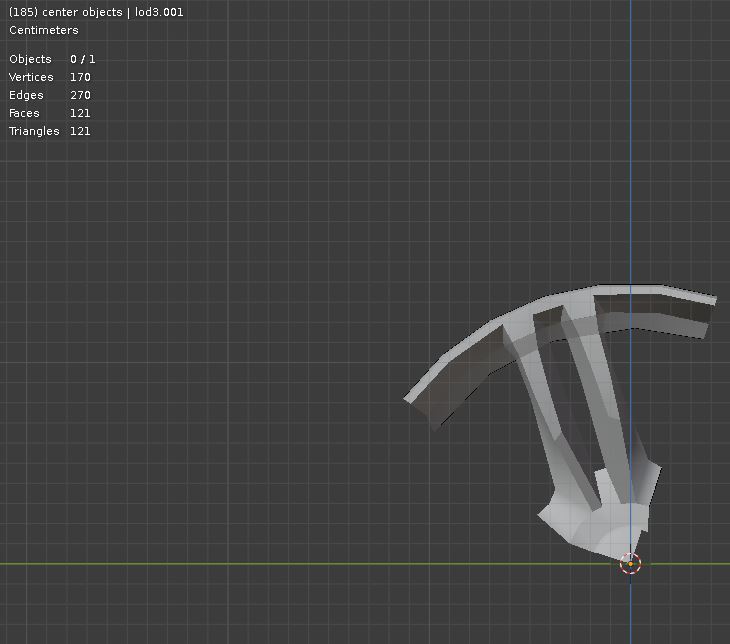The width and height of the screenshot is (730, 644).
Task: Click the Triangles '121' statistic
Action: (80, 131)
